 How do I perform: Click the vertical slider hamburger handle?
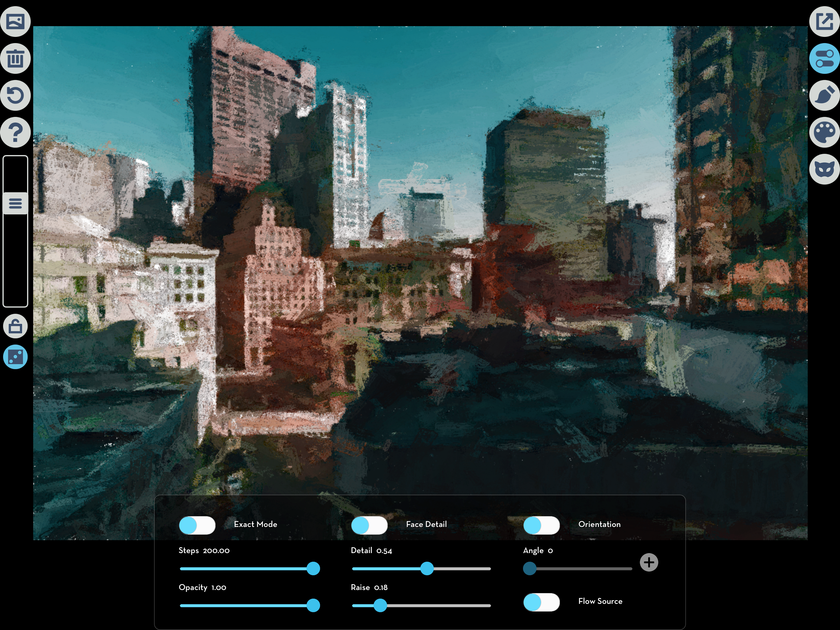click(x=15, y=203)
